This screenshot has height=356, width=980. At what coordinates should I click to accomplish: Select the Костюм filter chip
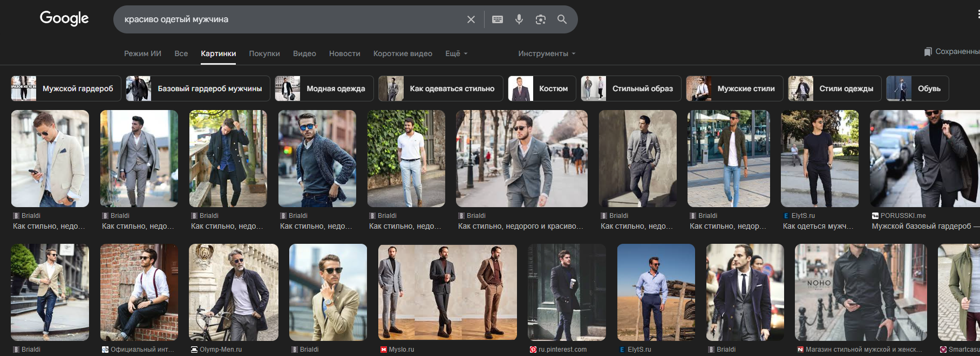(542, 88)
